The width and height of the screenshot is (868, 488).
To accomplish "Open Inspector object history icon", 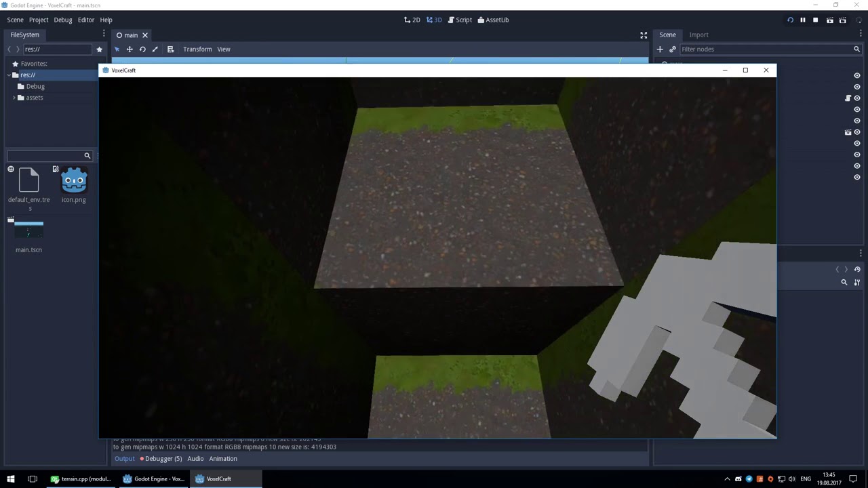I will point(857,269).
